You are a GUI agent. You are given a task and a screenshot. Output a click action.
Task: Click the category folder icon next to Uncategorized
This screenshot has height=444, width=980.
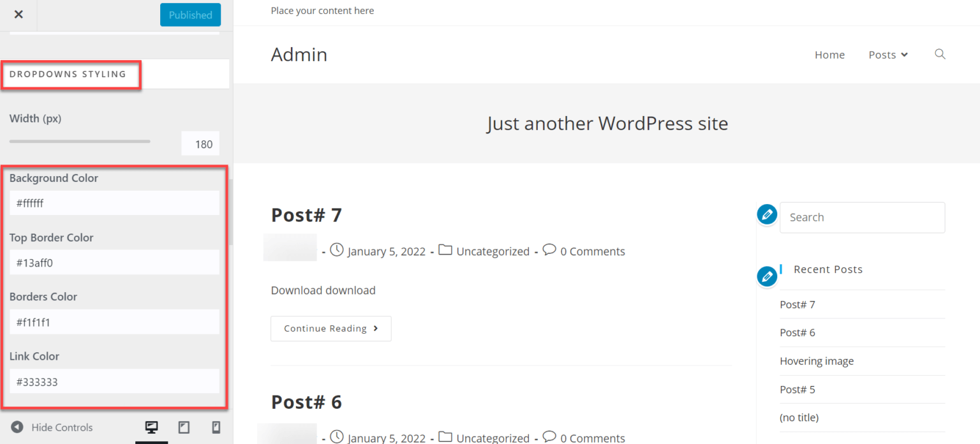tap(445, 250)
